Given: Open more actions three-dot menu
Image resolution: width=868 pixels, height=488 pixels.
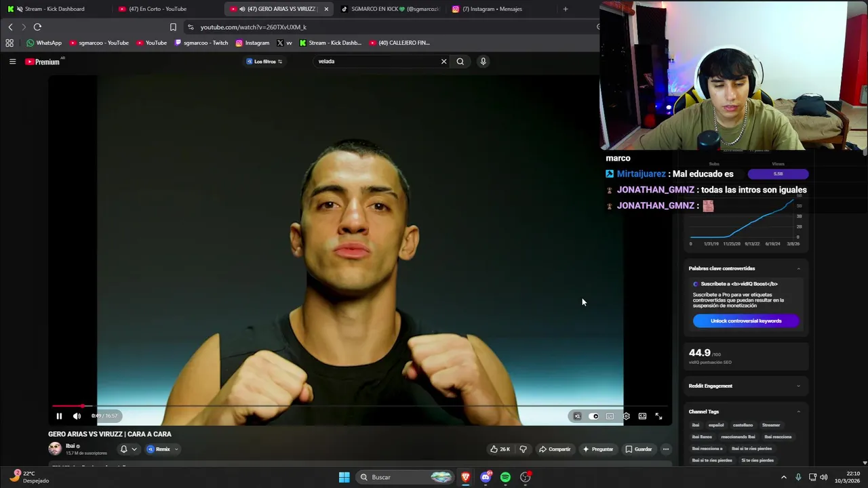Looking at the screenshot, I should (666, 449).
